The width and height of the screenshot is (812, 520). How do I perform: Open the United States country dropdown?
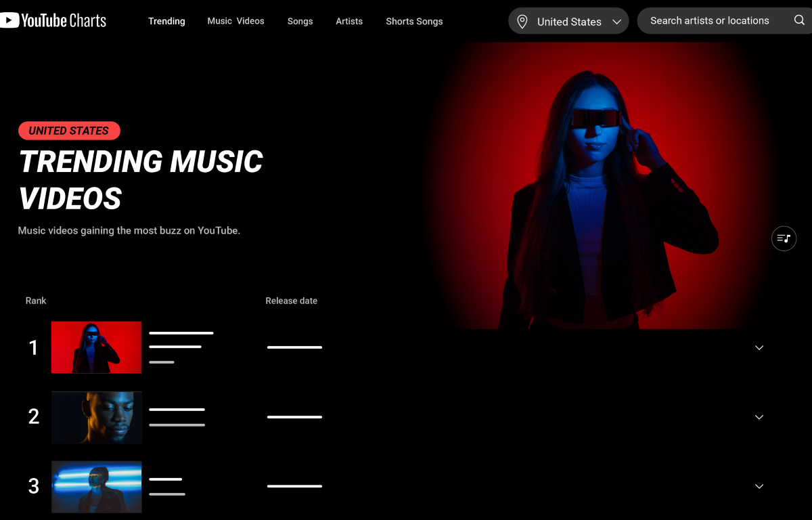coord(568,21)
